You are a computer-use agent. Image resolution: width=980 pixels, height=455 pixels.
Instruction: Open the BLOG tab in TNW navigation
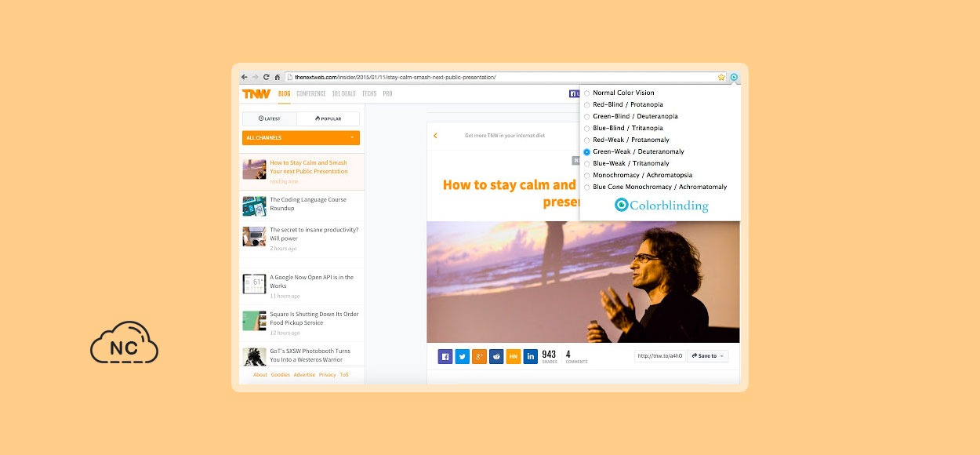click(284, 94)
